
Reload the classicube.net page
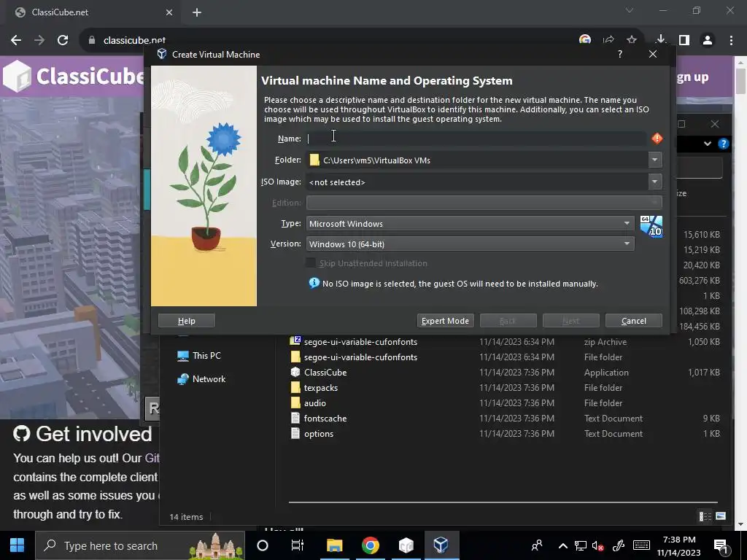coord(63,41)
